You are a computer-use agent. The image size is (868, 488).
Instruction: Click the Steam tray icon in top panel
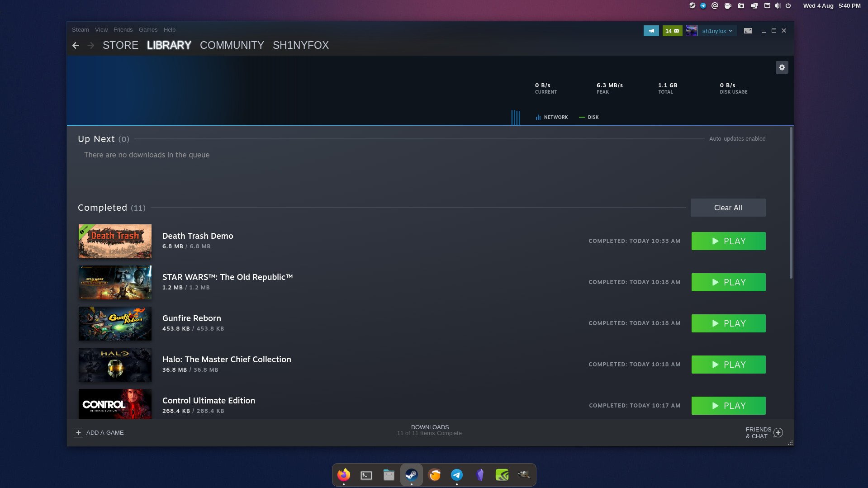tap(692, 6)
